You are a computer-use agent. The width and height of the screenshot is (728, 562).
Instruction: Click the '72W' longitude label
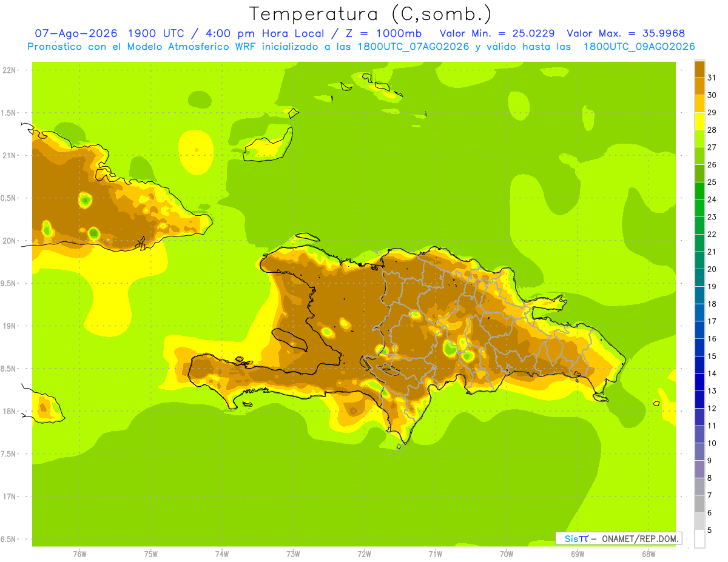(x=364, y=554)
